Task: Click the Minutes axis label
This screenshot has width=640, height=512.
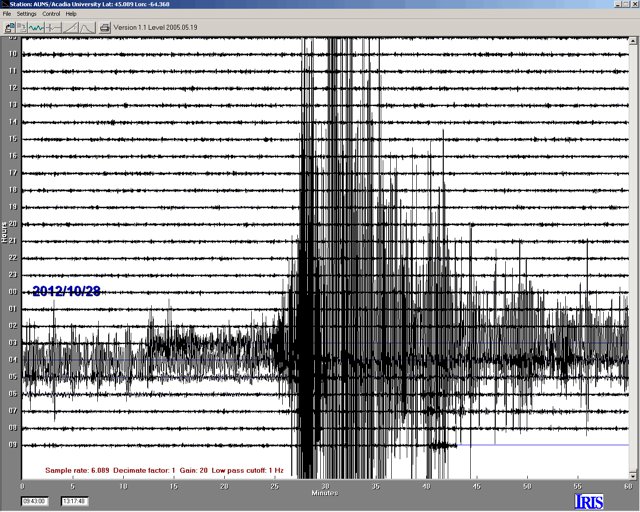Action: (x=324, y=493)
